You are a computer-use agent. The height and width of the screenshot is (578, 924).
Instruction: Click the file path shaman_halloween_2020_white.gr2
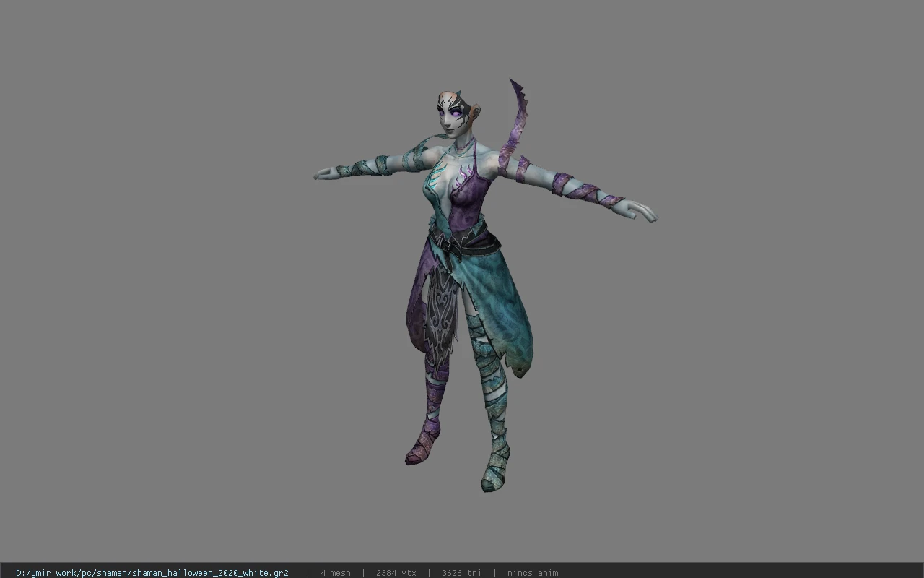[152, 573]
